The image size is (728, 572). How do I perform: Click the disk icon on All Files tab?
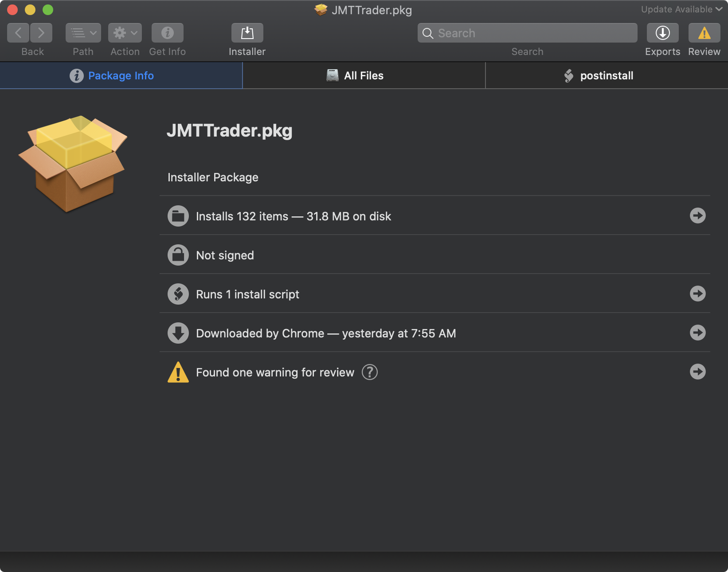[333, 75]
